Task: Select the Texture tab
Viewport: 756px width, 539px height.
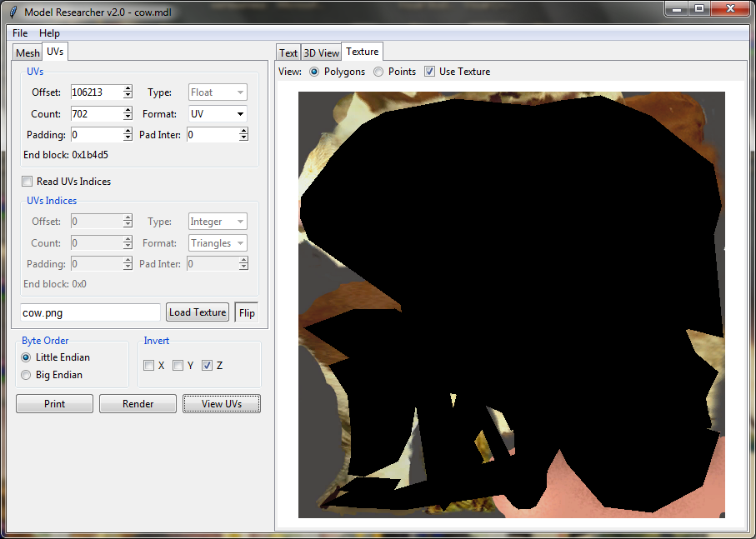Action: point(362,52)
